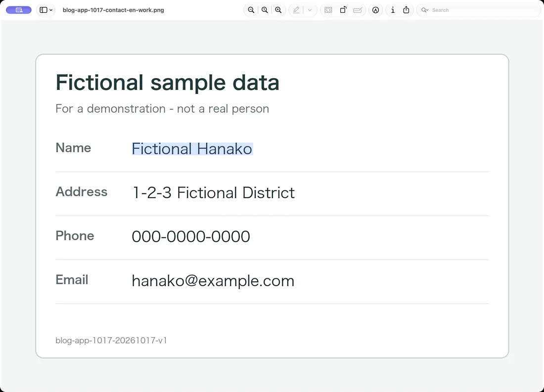The image size is (544, 392).
Task: Click the subtitle 'For a demonstration - not a real person'
Action: pyautogui.click(x=162, y=109)
